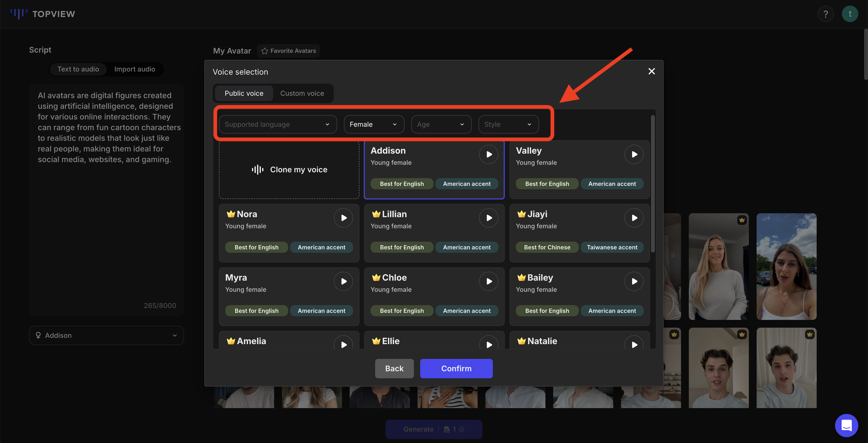Select the Text to audio tab

tap(78, 69)
